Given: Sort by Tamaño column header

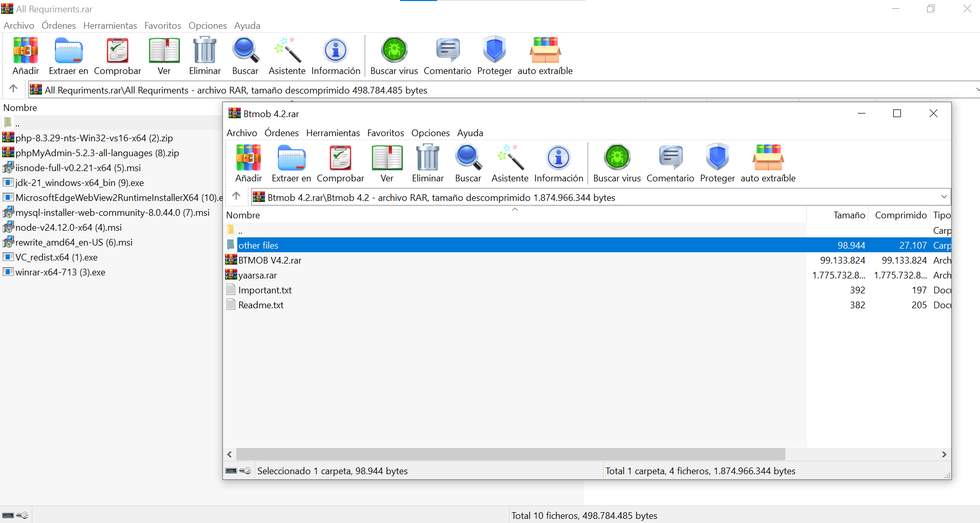Looking at the screenshot, I should (838, 215).
